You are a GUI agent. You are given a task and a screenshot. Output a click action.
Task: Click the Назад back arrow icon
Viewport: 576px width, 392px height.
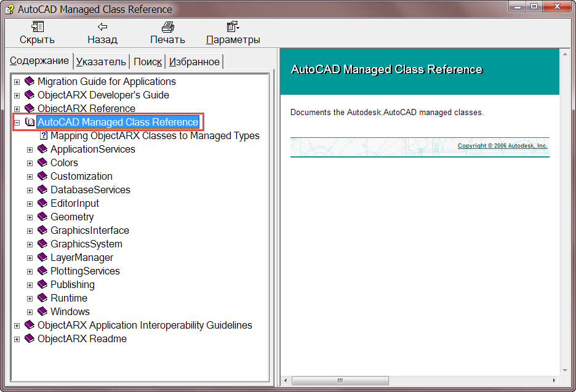[103, 26]
